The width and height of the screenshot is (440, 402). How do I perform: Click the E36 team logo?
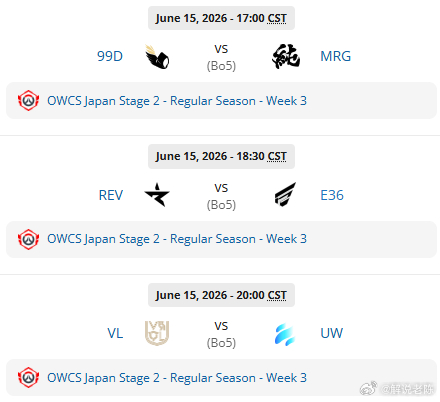click(x=285, y=195)
